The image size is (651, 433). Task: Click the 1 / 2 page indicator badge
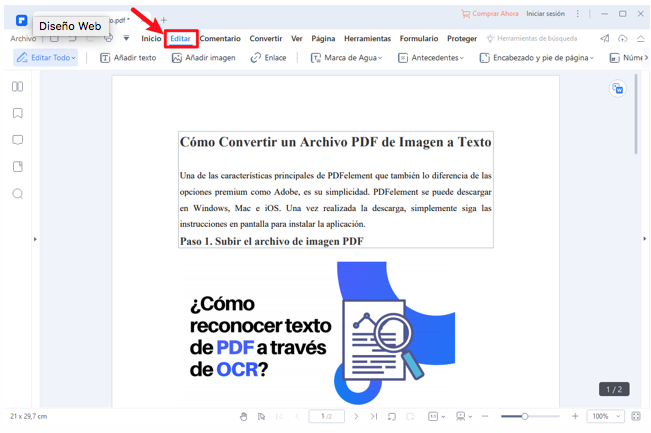[614, 389]
